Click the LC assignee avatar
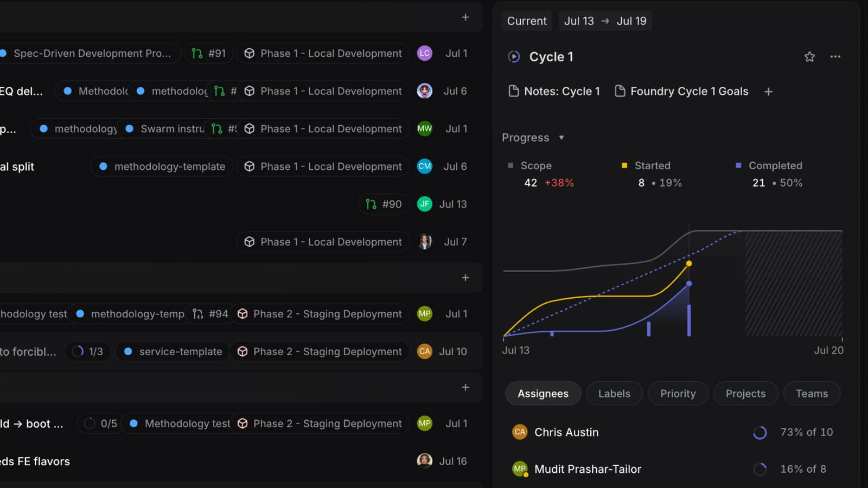 pyautogui.click(x=425, y=53)
